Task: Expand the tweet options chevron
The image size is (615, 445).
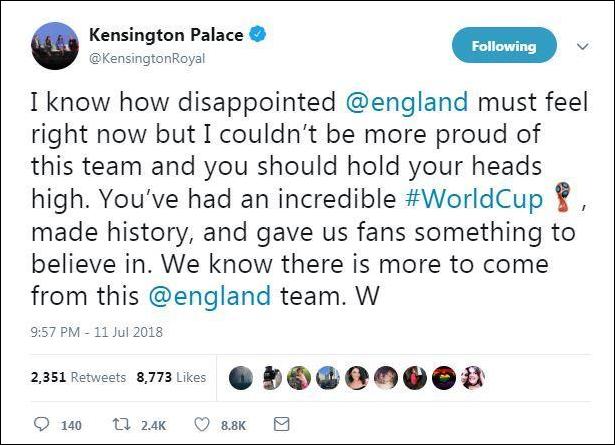Action: (x=583, y=46)
